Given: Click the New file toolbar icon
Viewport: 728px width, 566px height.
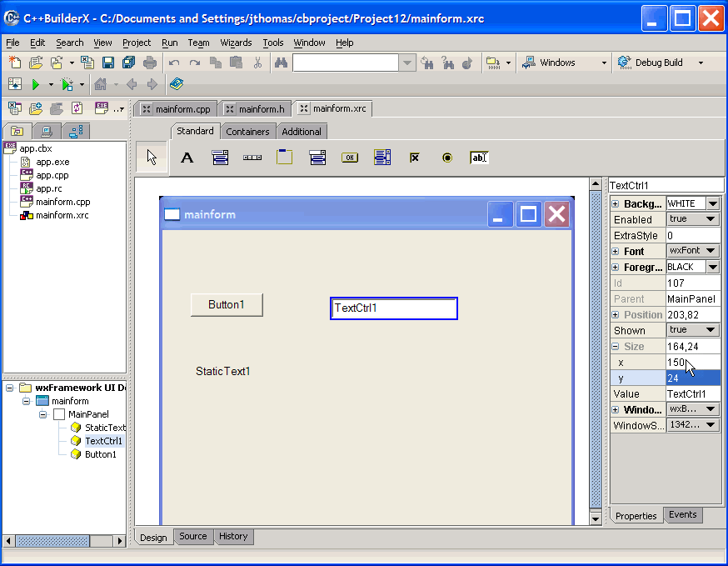Looking at the screenshot, I should tap(15, 63).
